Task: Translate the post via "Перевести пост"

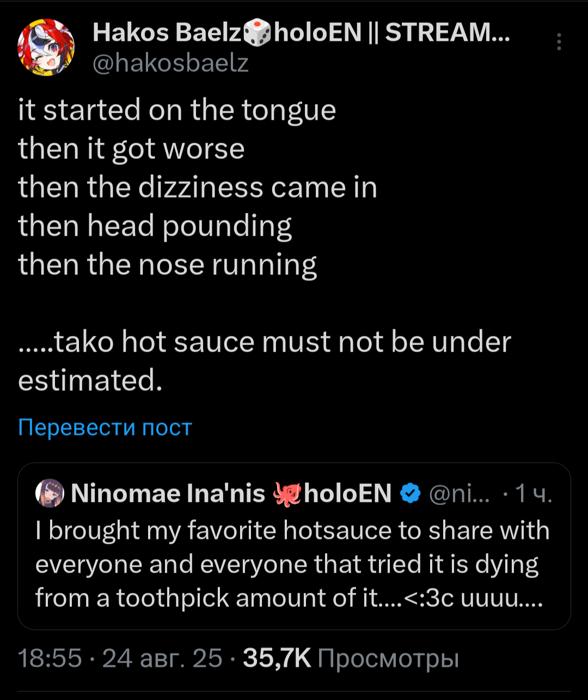Action: [x=105, y=427]
